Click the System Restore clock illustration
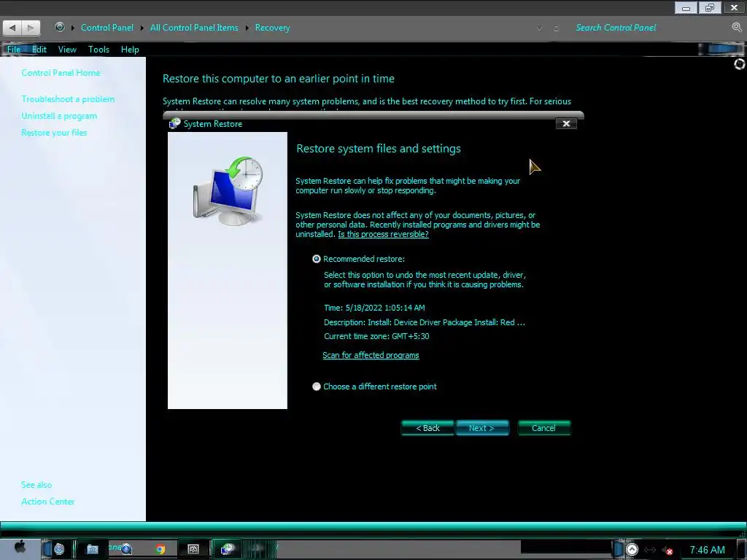Screen dimensions: 747x560 [228, 190]
